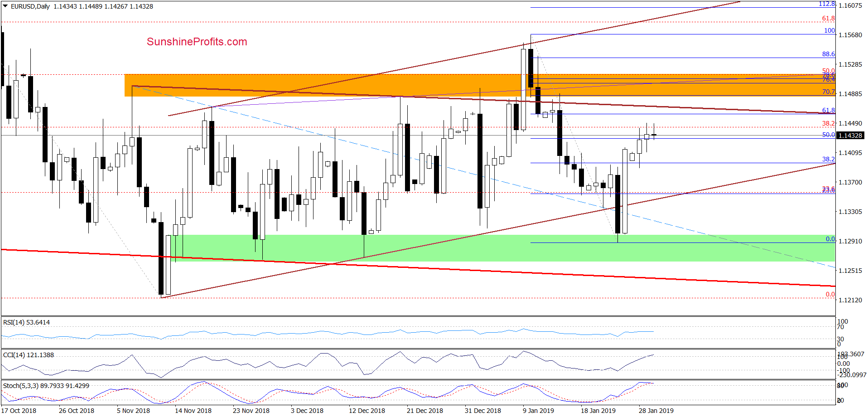Click the 28 Jan 2019 date label
Image resolution: width=868 pixels, height=417 pixels.
coord(656,411)
